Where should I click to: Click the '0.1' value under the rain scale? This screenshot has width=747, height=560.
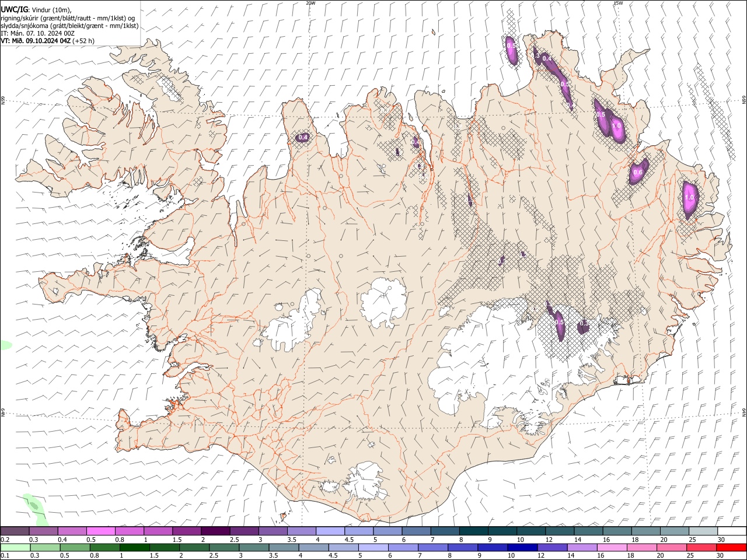[x=5, y=556]
